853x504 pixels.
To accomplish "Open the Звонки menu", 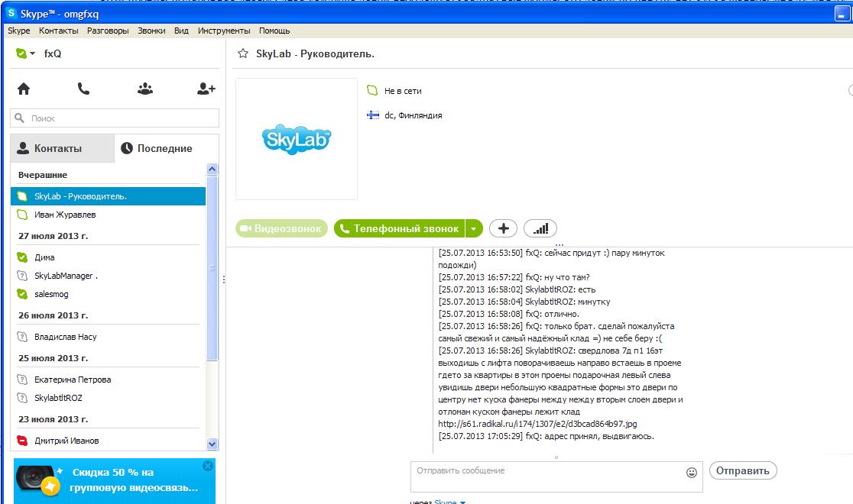I will coord(151,31).
